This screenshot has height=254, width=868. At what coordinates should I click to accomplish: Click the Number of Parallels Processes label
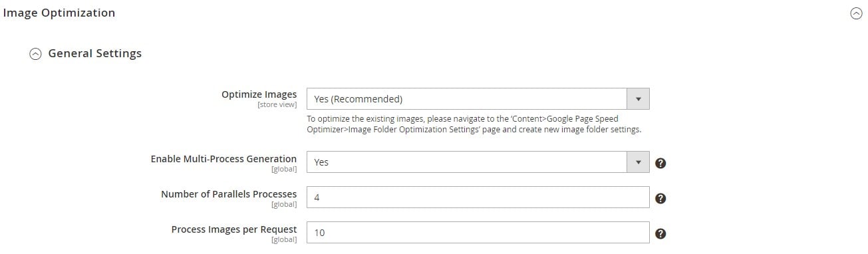click(229, 194)
